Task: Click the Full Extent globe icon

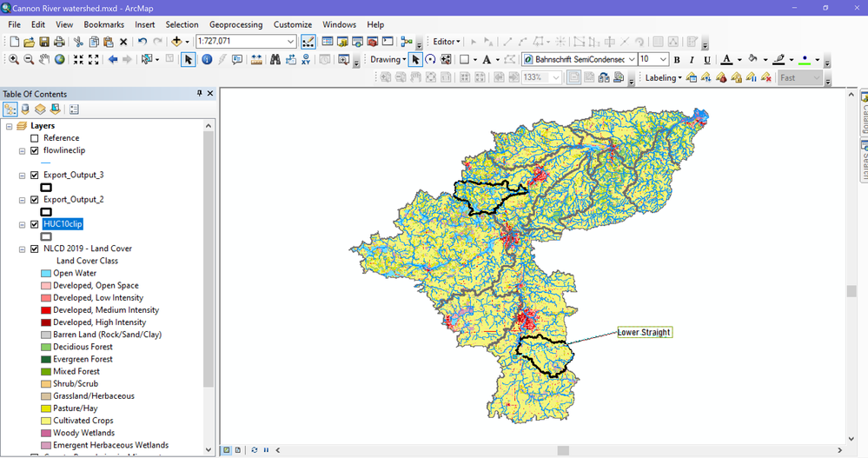Action: [x=60, y=60]
